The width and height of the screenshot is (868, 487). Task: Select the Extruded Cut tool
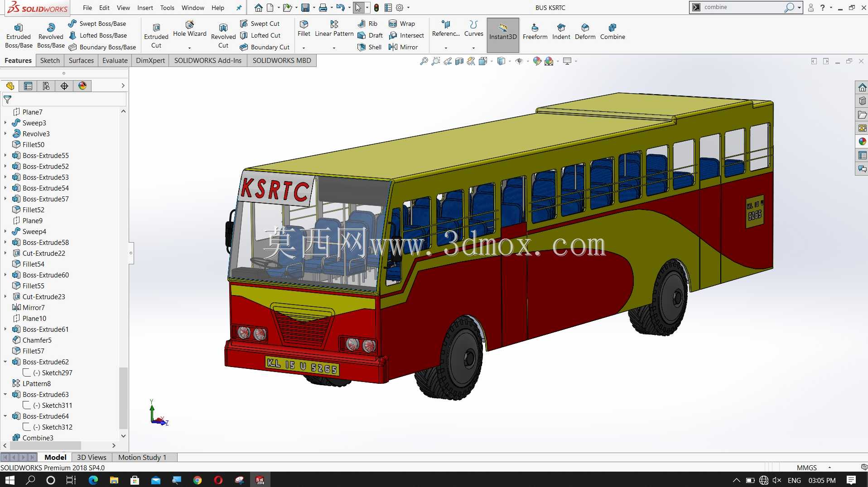(156, 35)
